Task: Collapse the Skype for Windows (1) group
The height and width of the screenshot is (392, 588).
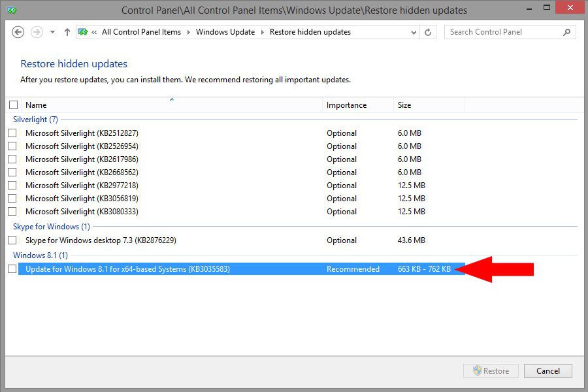Action: (x=52, y=227)
